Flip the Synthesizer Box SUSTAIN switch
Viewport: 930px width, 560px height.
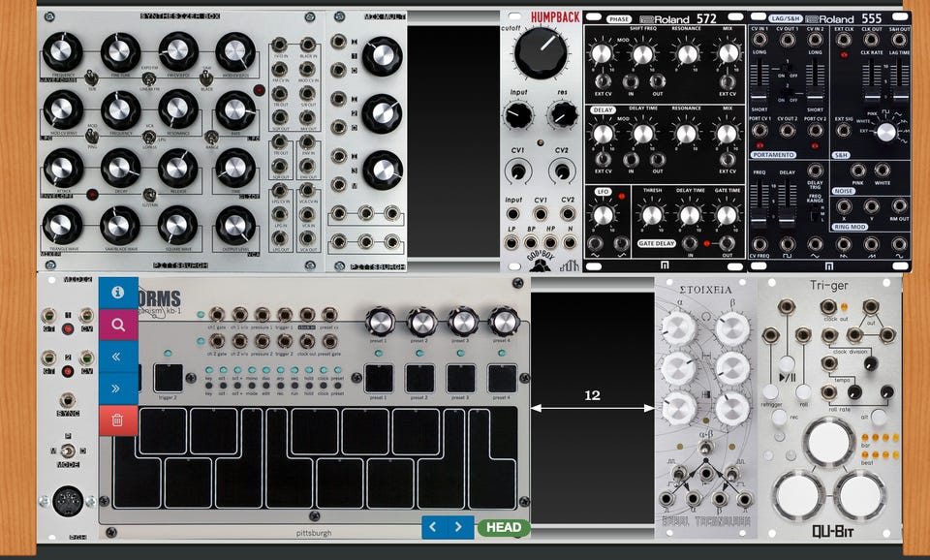click(x=149, y=195)
